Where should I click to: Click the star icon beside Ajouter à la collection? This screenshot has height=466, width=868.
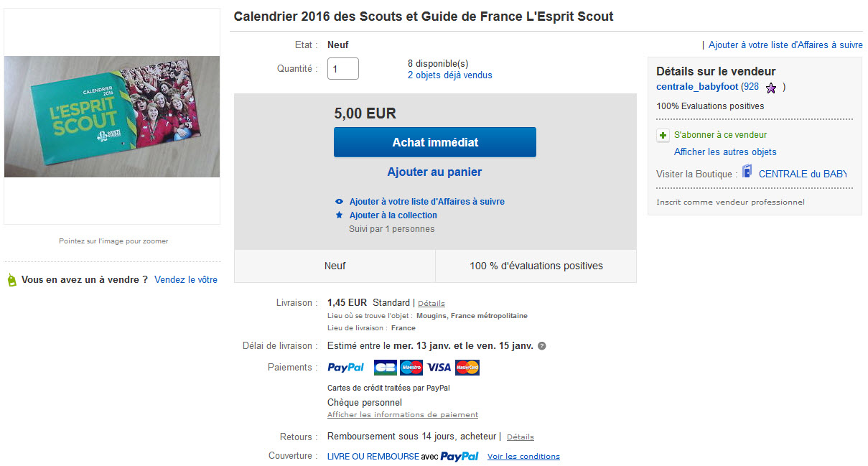pos(340,215)
